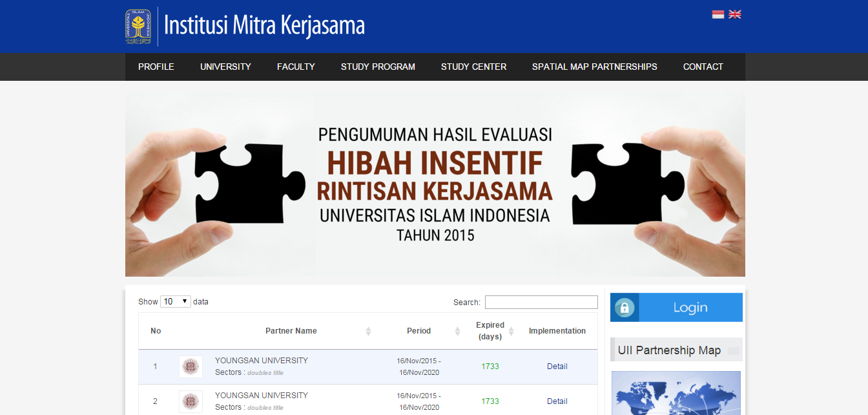
Task: Open the PROFILE menu
Action: pyautogui.click(x=156, y=67)
